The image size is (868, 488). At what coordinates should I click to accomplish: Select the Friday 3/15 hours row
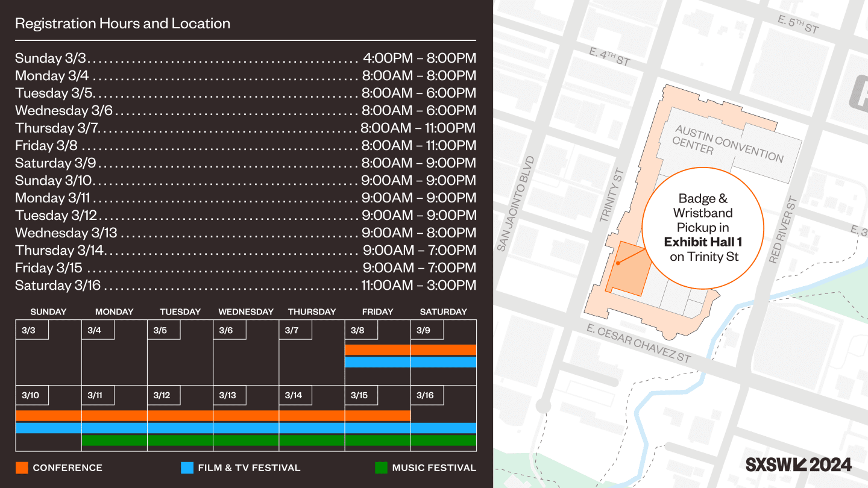tap(245, 268)
